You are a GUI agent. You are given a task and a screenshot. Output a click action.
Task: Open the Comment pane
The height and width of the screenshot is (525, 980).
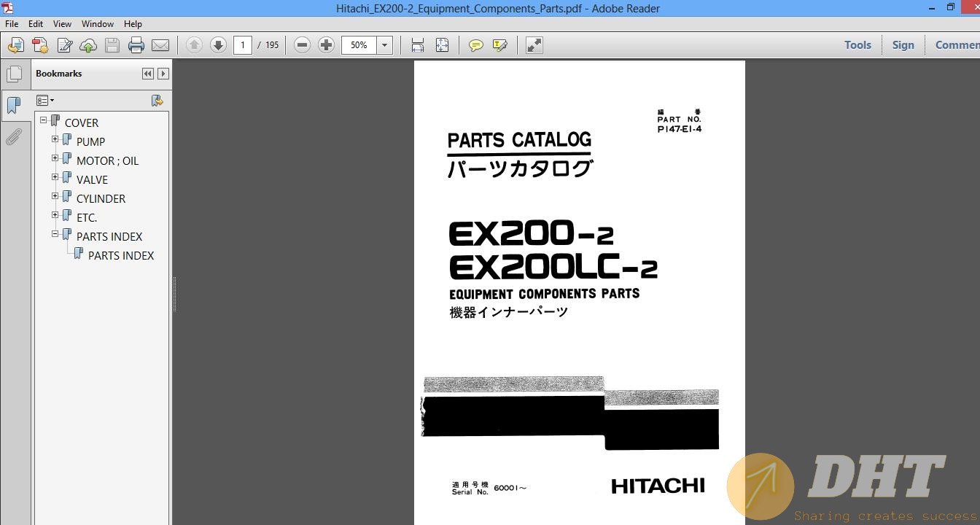pyautogui.click(x=957, y=45)
